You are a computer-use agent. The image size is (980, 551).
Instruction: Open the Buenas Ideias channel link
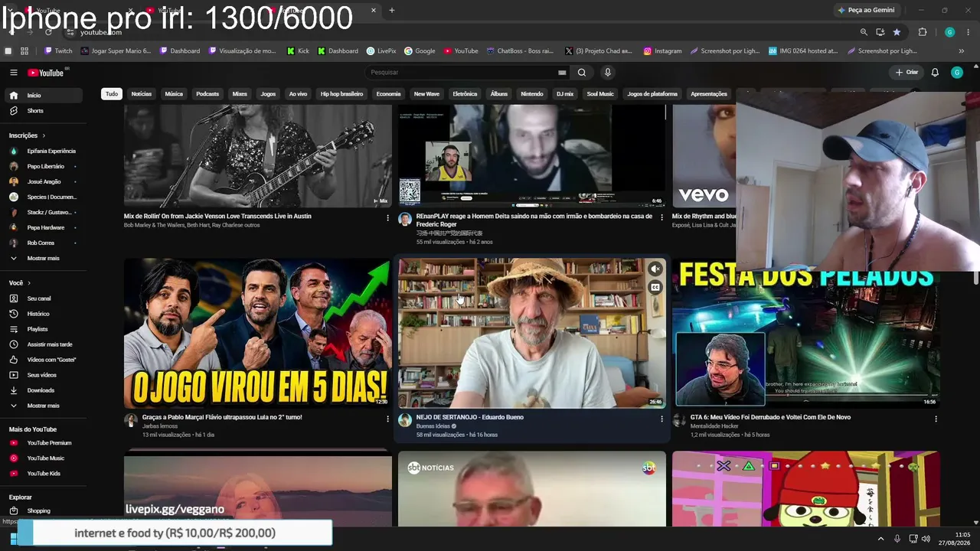[433, 426]
